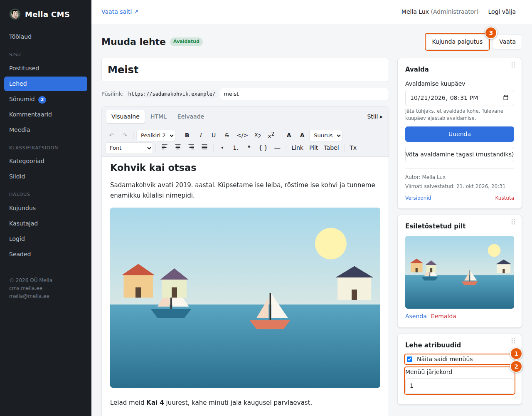Toggle italic formatting
Image resolution: width=532 pixels, height=416 pixels.
point(201,135)
